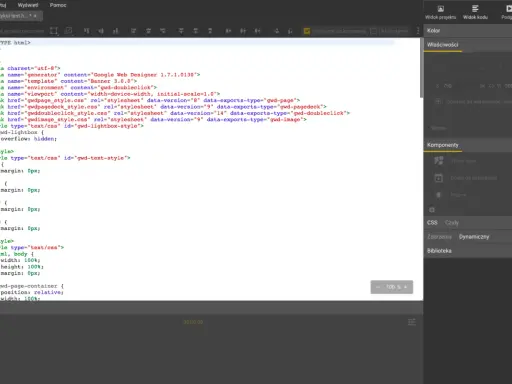
Task: Click the 'position: relative;' code line
Action: [x=32, y=292]
